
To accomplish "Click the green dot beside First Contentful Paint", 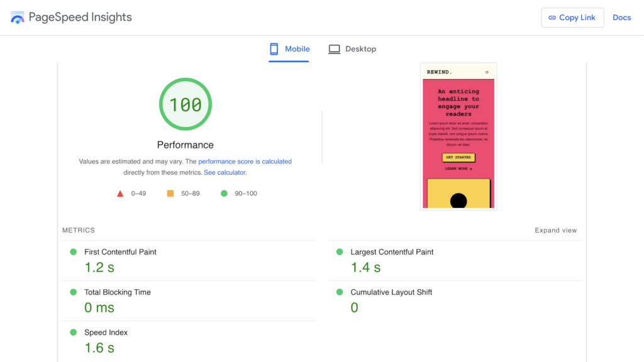I will pos(74,251).
